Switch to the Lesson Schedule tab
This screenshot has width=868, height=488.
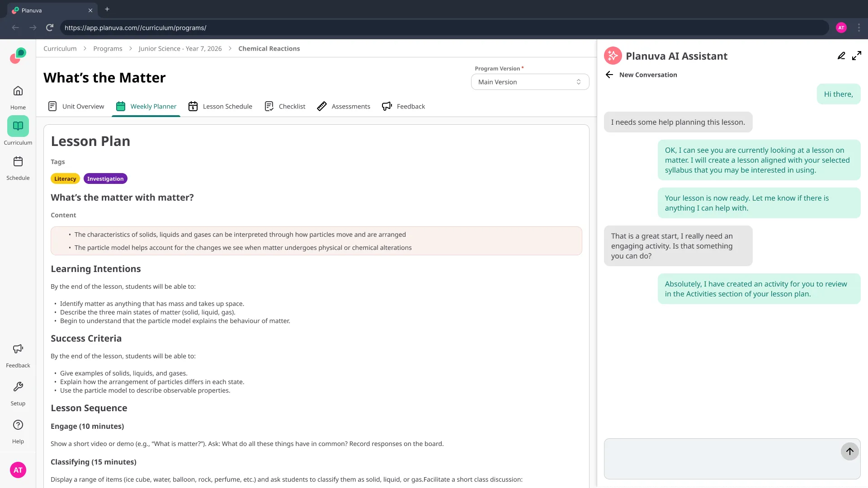pyautogui.click(x=220, y=107)
